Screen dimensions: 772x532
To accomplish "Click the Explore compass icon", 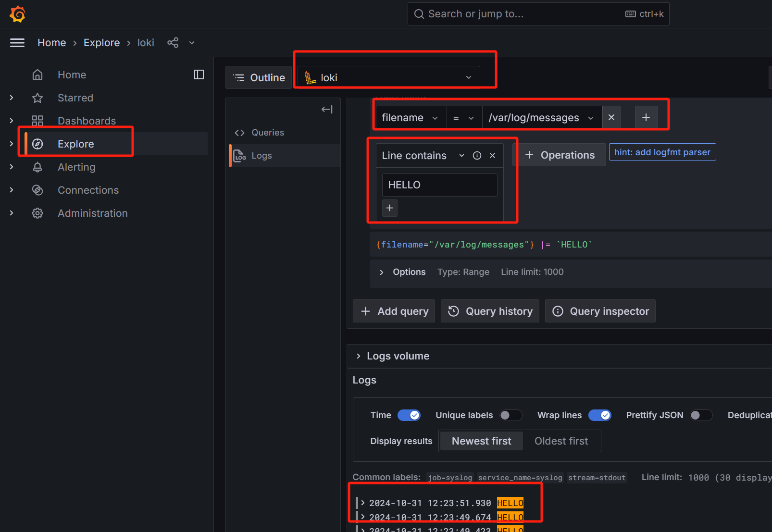I will coord(37,144).
